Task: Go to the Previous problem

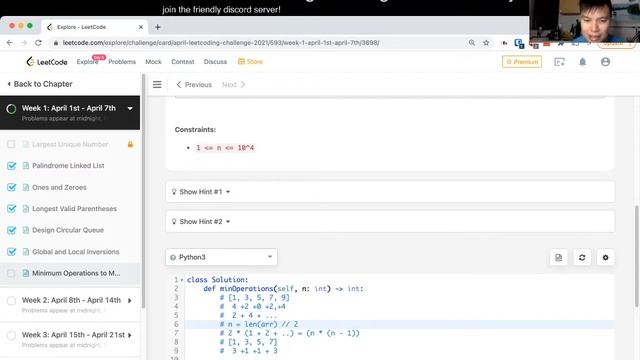Action: coord(194,84)
